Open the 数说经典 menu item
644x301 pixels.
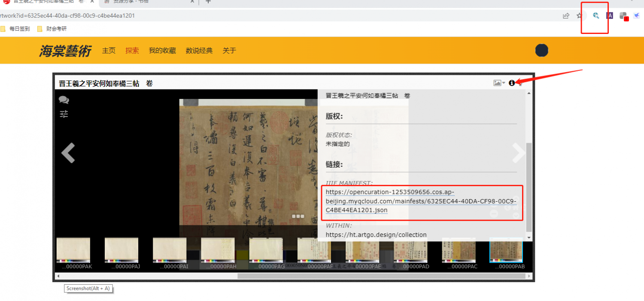[x=199, y=51]
